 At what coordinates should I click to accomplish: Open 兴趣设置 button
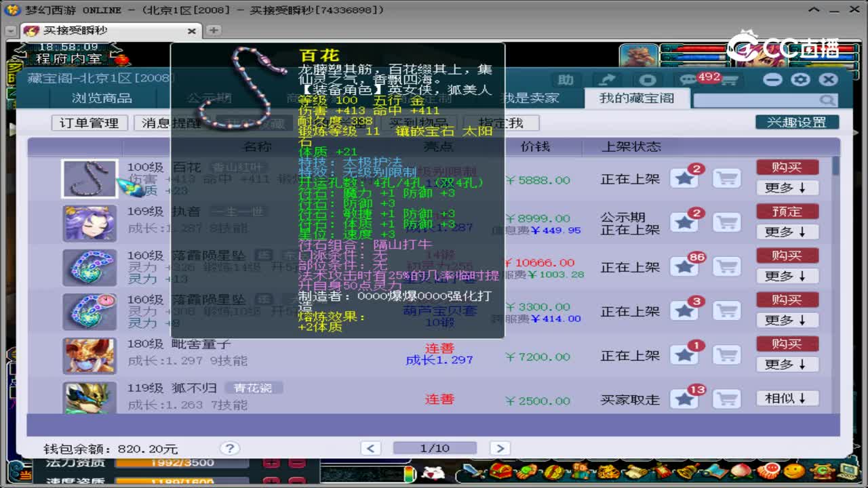797,123
